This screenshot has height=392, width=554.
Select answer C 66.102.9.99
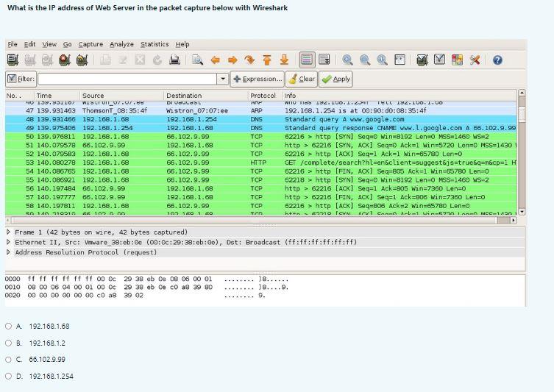(x=9, y=360)
